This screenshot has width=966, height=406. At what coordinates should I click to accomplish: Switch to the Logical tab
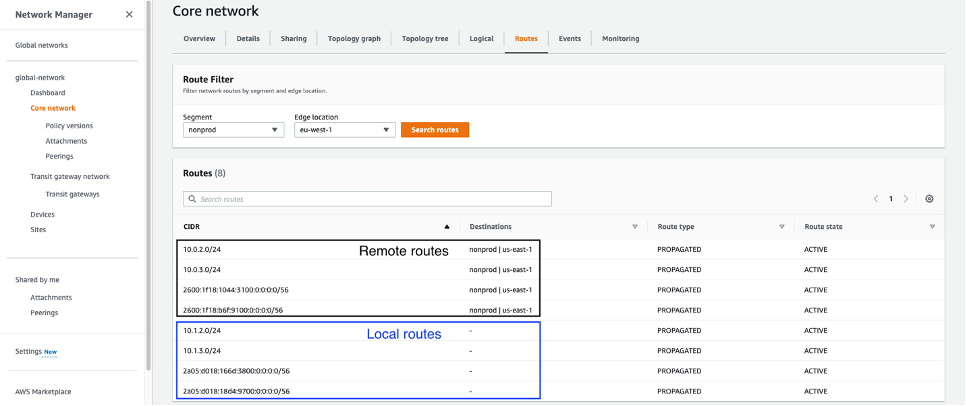coord(481,38)
